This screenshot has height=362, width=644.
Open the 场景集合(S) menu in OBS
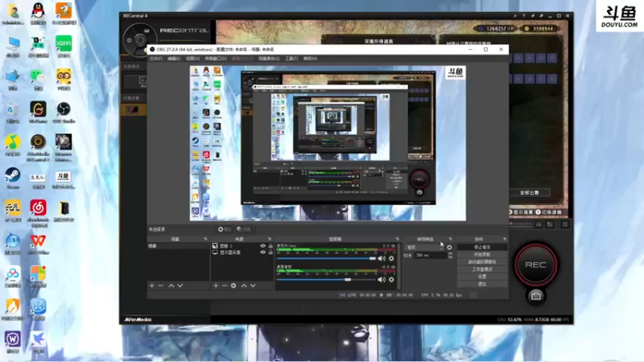tap(269, 59)
